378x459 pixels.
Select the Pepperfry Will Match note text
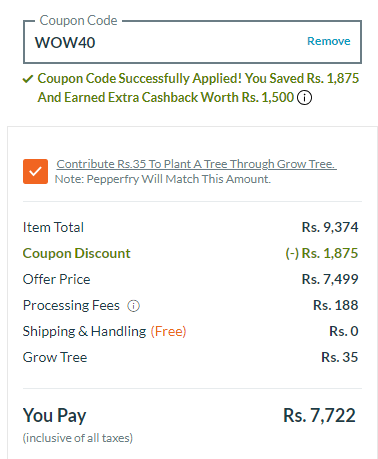point(163,179)
